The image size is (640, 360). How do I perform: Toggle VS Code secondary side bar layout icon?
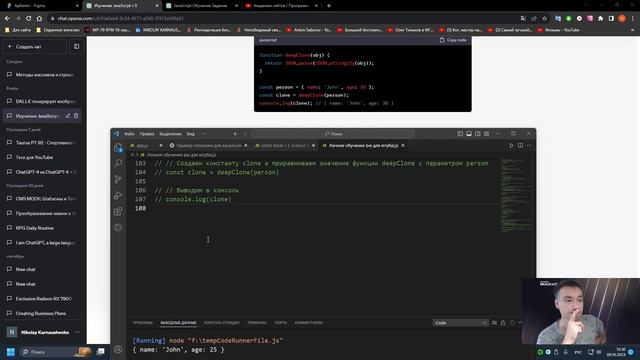478,133
